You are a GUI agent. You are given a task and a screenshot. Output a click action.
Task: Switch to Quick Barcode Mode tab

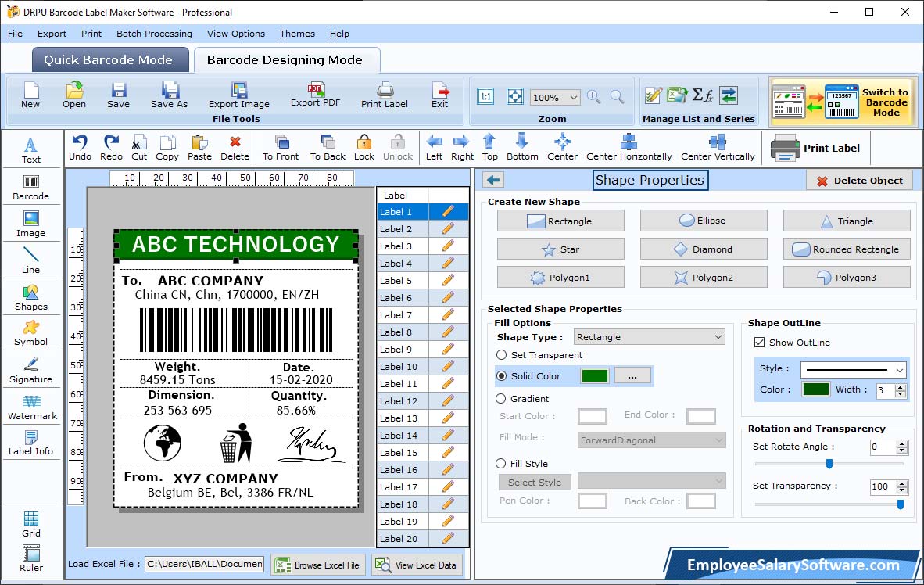[x=110, y=59]
